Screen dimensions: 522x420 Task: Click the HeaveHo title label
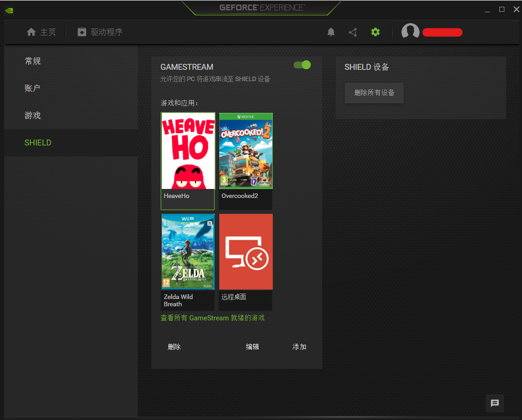[176, 196]
